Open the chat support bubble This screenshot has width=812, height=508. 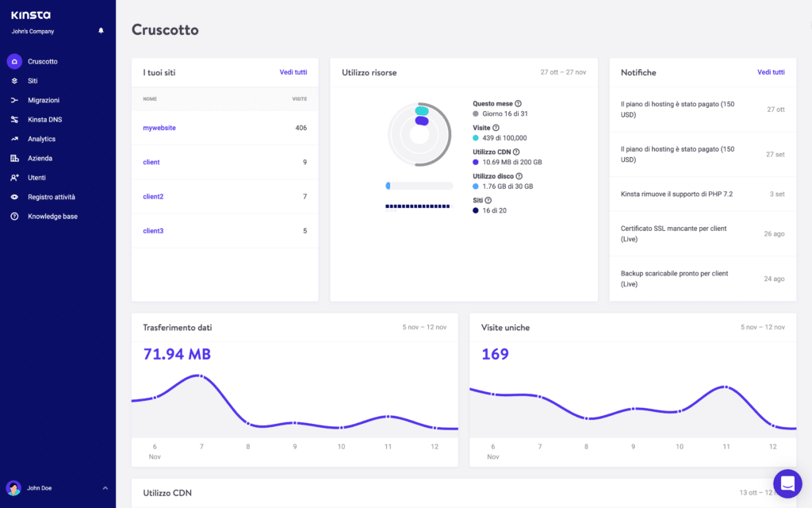coord(787,483)
